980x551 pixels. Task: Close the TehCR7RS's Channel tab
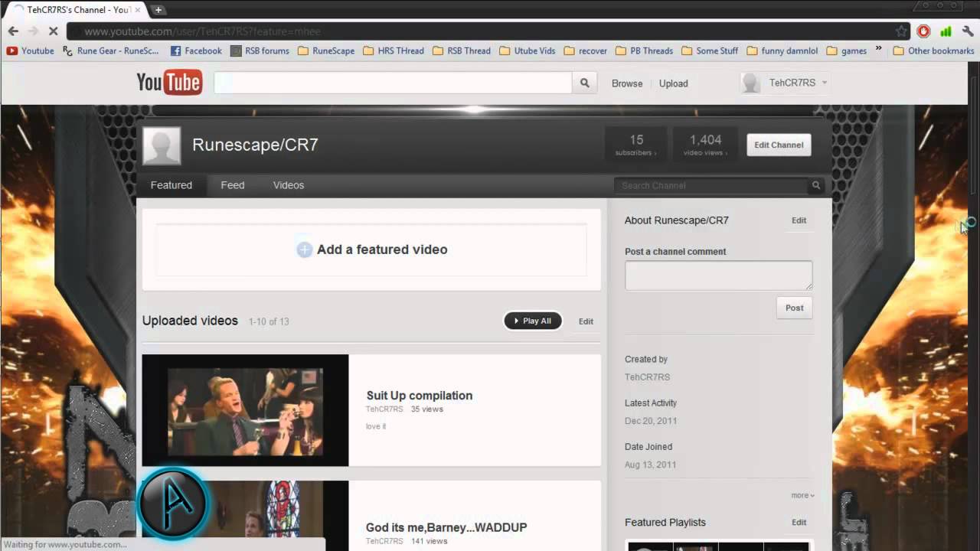coord(137,10)
